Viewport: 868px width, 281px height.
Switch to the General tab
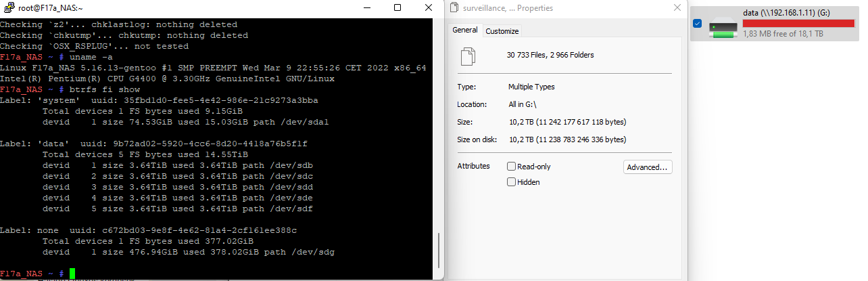click(x=465, y=30)
